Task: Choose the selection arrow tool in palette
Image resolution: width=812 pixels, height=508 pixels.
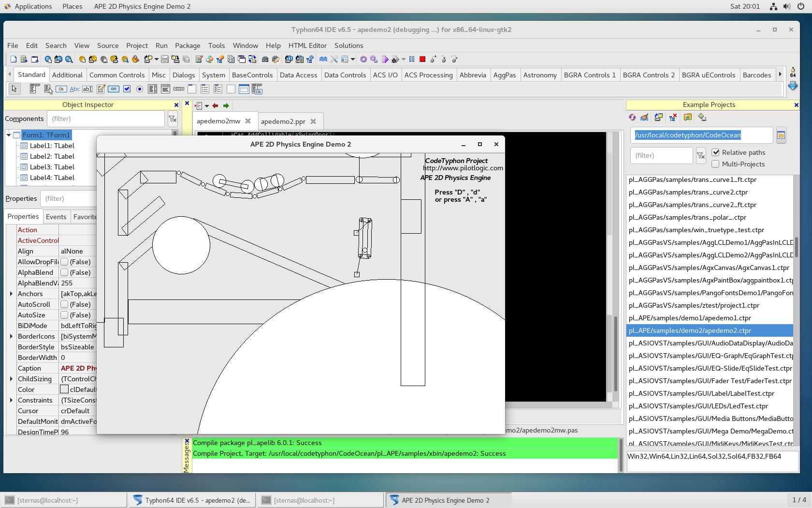Action: click(14, 89)
